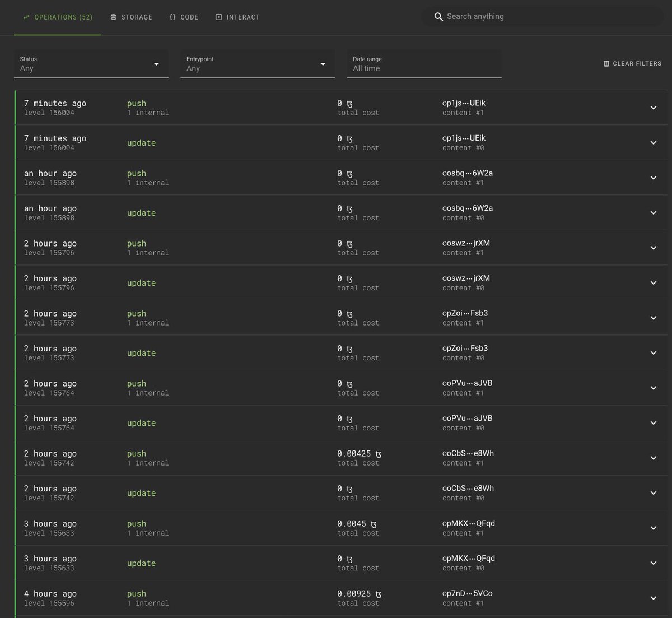Click hash oosbq…6W2a in content #0 row
The height and width of the screenshot is (618, 672).
[x=468, y=208]
